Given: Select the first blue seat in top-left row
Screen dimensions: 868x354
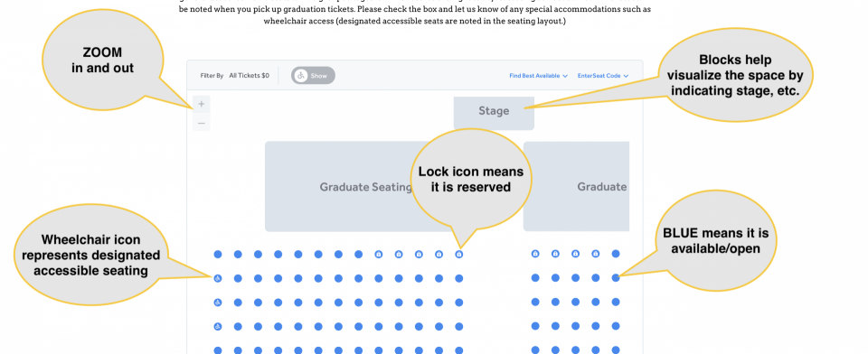Looking at the screenshot, I should click(218, 255).
